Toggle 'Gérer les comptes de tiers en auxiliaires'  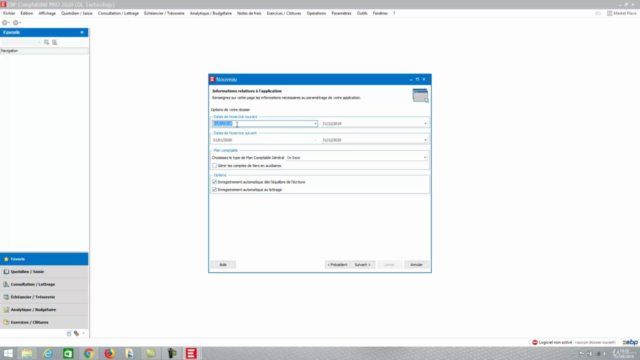click(214, 166)
